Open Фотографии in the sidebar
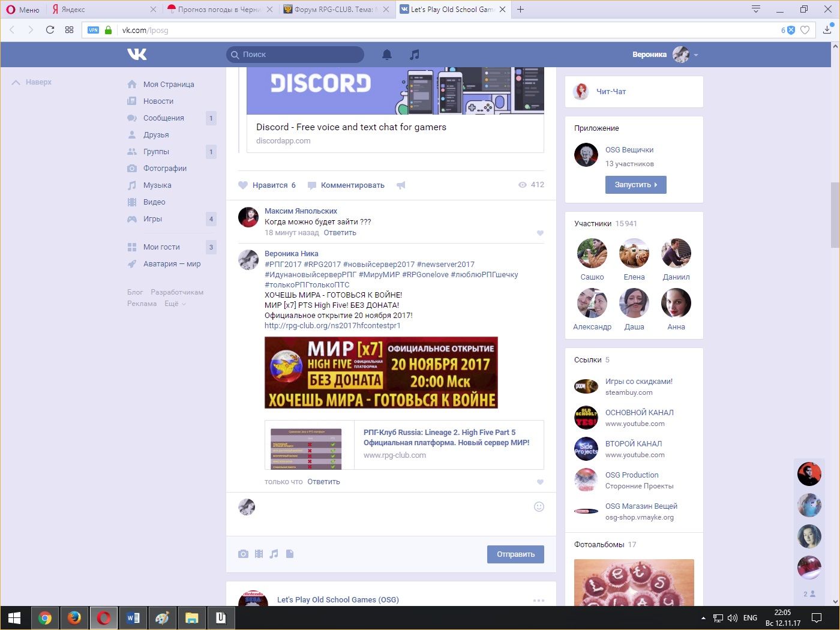Screen dimensions: 840x630 165,169
